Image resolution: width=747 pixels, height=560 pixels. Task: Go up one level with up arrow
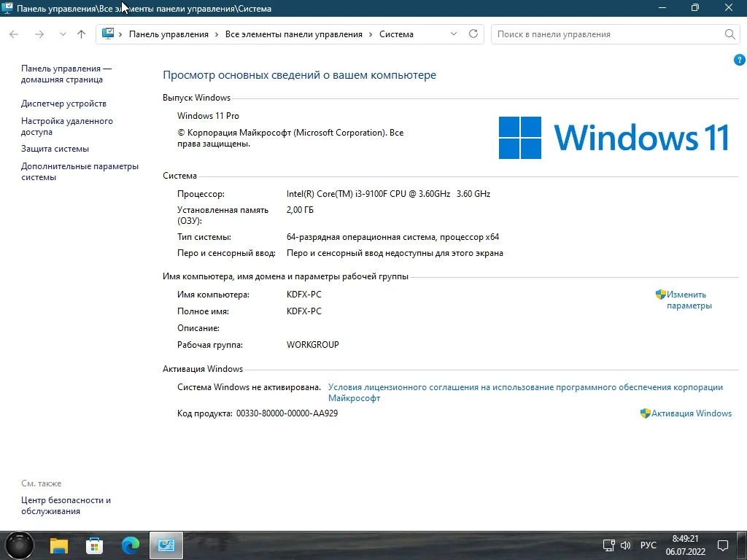tap(82, 34)
